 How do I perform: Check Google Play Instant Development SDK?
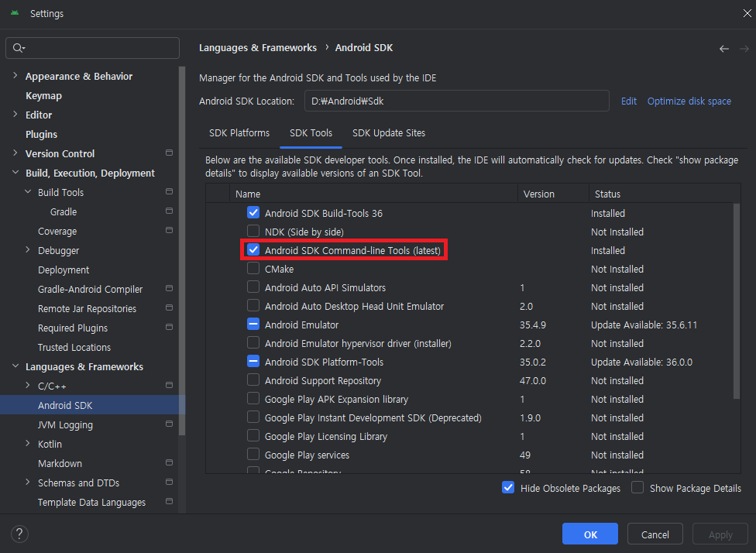(x=253, y=417)
